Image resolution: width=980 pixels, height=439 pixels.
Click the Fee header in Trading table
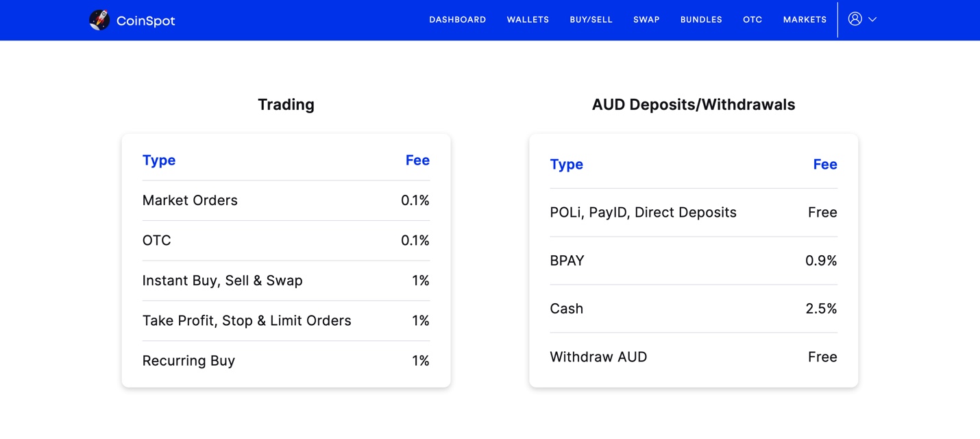(417, 160)
